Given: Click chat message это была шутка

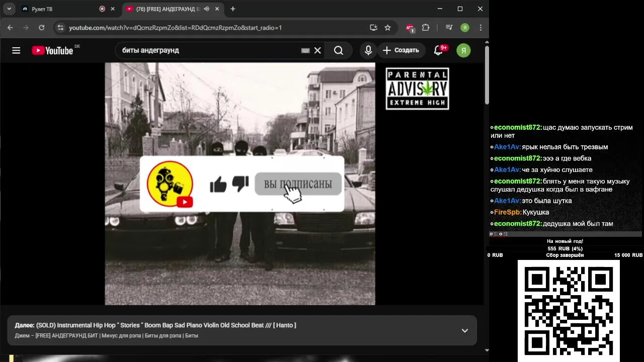Looking at the screenshot, I should (547, 201).
